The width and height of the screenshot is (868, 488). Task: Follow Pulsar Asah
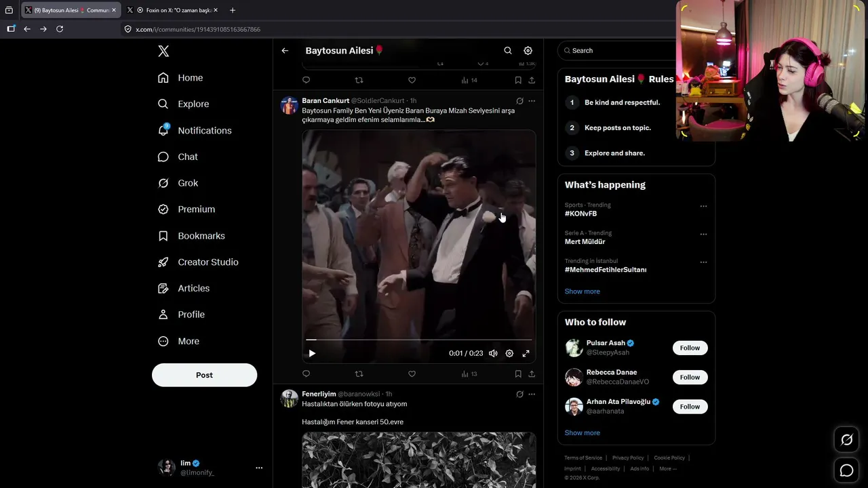[690, 348]
